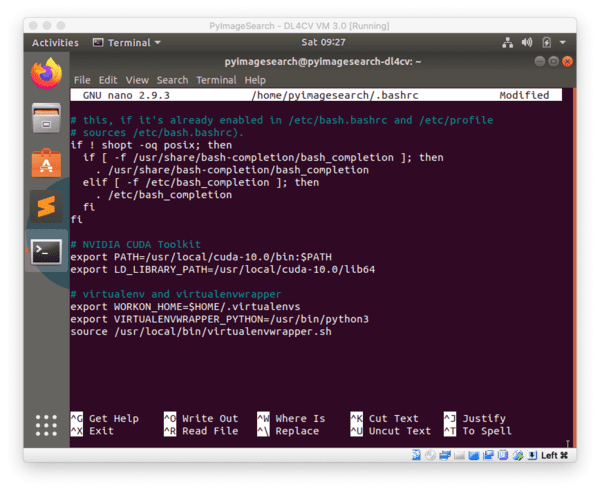
Task: Open the Help menu in the terminal
Action: click(x=255, y=80)
